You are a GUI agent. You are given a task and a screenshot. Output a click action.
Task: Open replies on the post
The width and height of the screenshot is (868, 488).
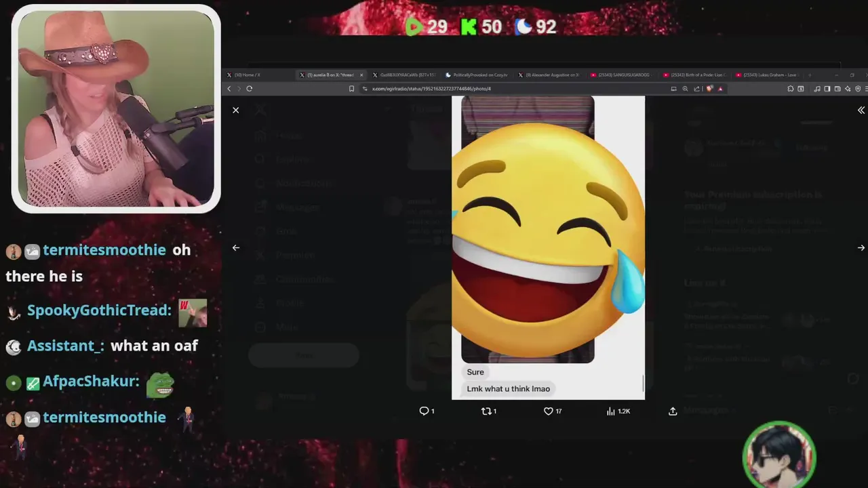[427, 411]
